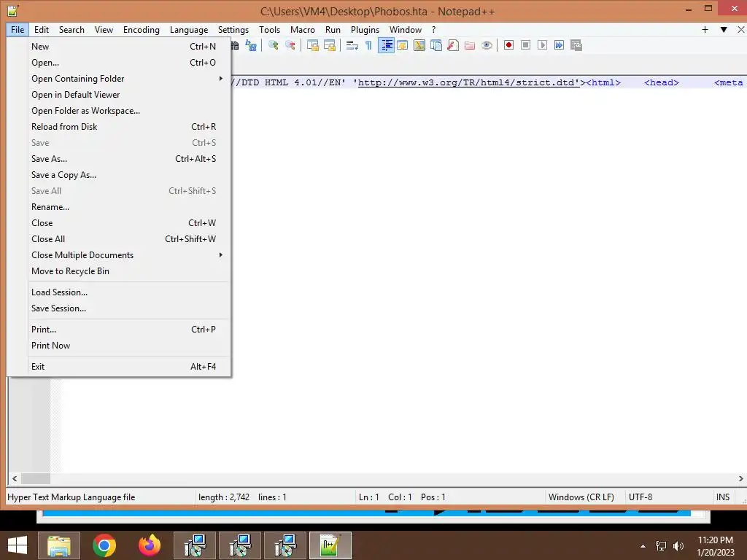
Task: Click the Zoom Out toolbar icon
Action: (290, 45)
